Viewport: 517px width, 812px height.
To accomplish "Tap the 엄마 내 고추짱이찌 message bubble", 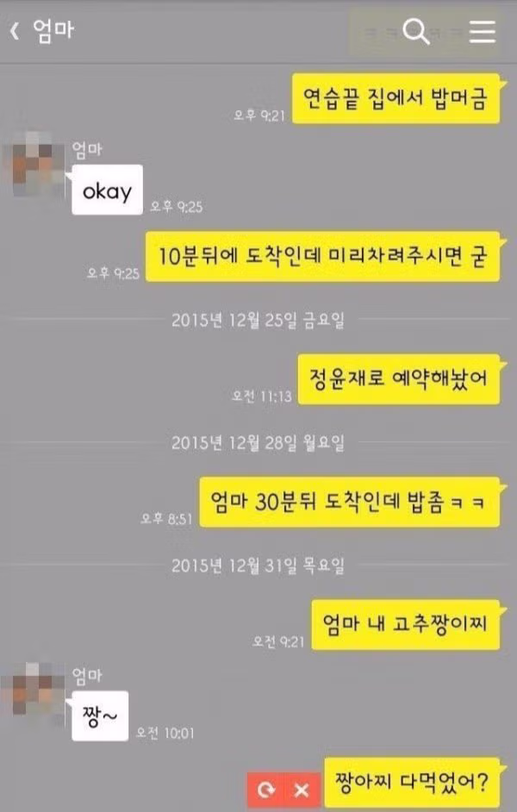I will pos(406,625).
